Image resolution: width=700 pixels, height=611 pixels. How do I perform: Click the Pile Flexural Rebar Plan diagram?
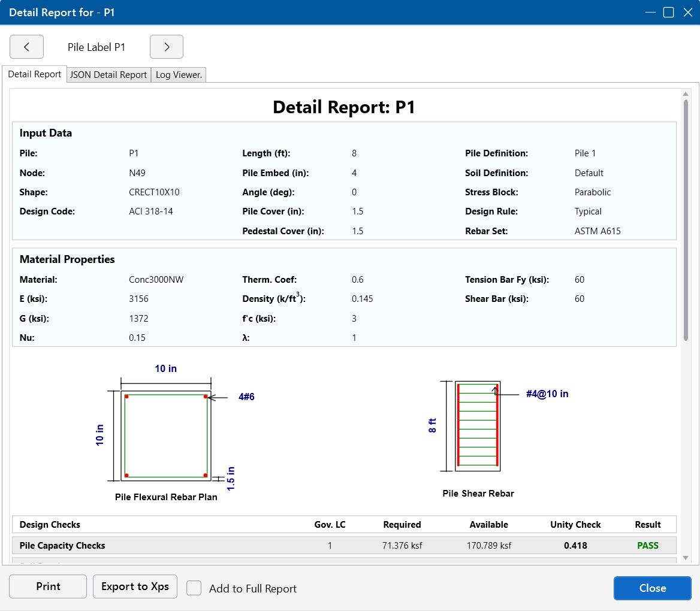[166, 435]
